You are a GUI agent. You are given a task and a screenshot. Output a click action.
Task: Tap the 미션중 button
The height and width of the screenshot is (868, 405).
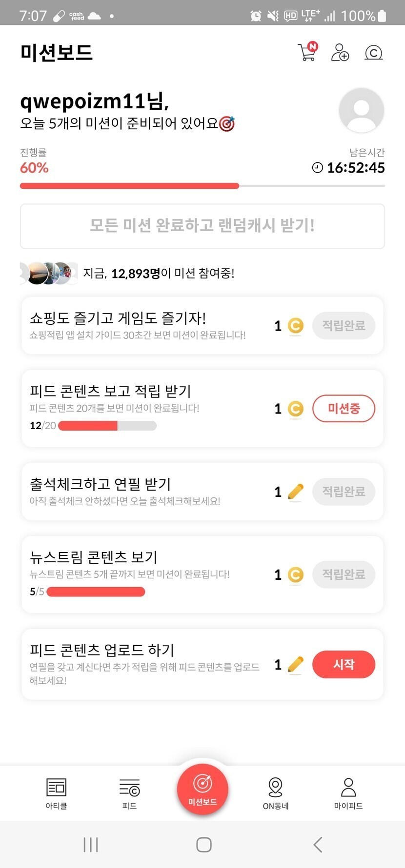click(x=344, y=409)
